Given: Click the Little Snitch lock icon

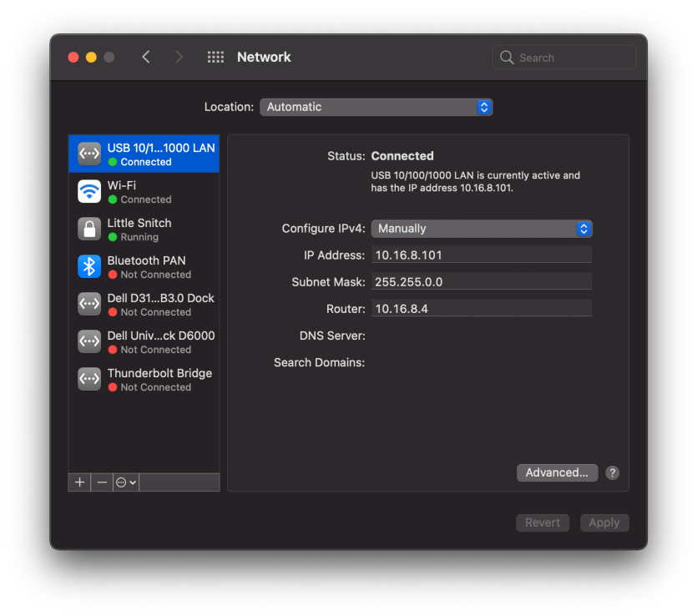Looking at the screenshot, I should (x=89, y=229).
